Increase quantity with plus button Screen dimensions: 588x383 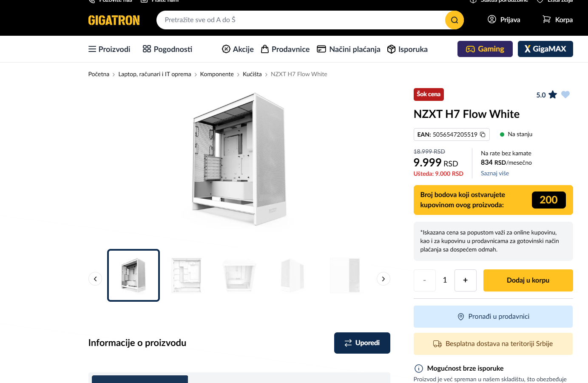click(466, 280)
